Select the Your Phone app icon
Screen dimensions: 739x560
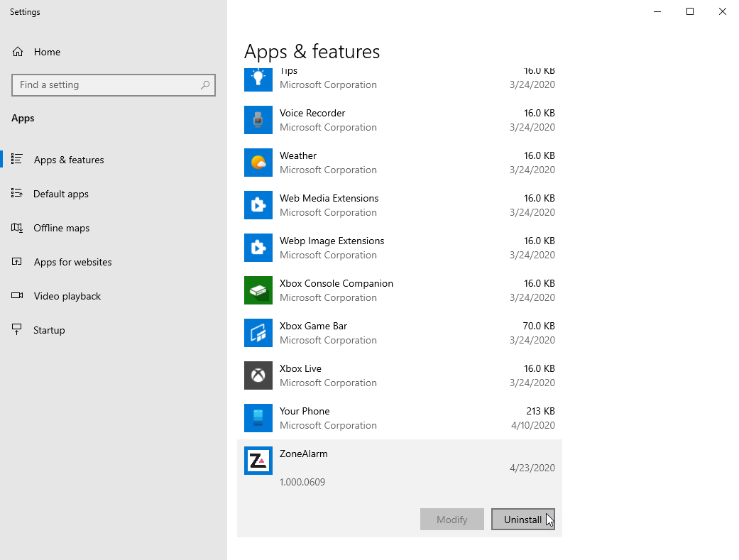coord(258,418)
